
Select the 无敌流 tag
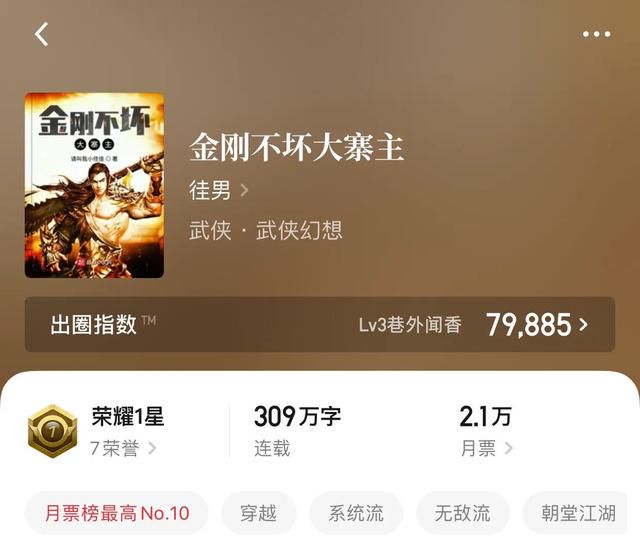coord(462,513)
